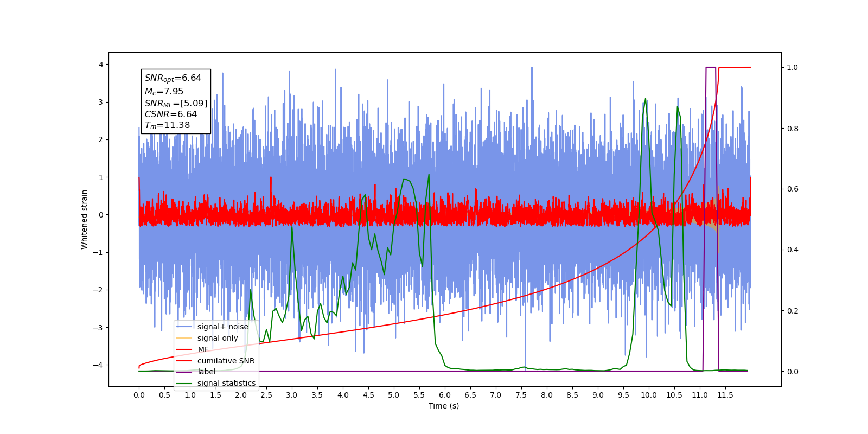The width and height of the screenshot is (868, 434).
Task: Click the left y-axis tick label −4
Action: (x=99, y=365)
